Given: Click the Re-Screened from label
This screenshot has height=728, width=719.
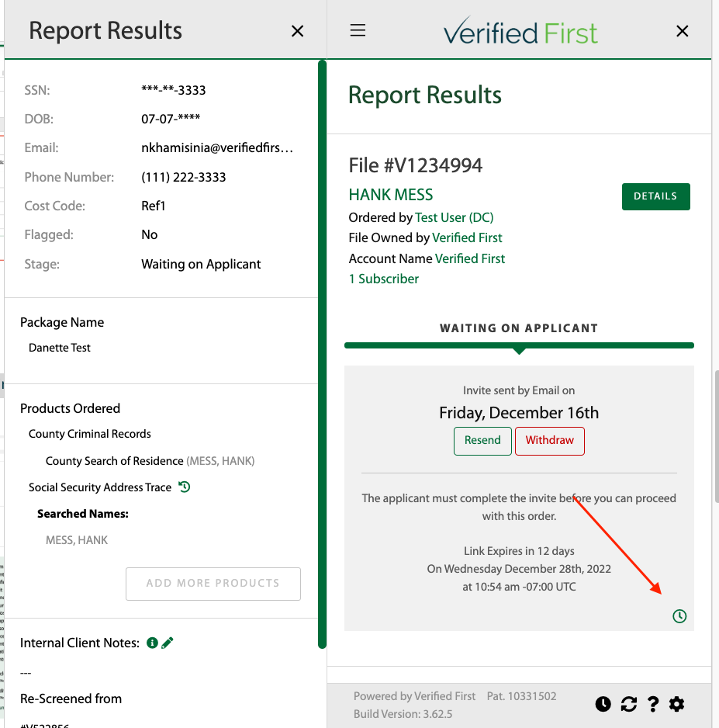Looking at the screenshot, I should [71, 699].
